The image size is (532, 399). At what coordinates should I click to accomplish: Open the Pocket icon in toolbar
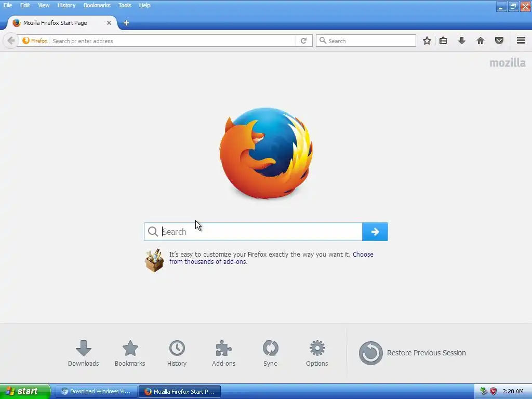pyautogui.click(x=499, y=41)
